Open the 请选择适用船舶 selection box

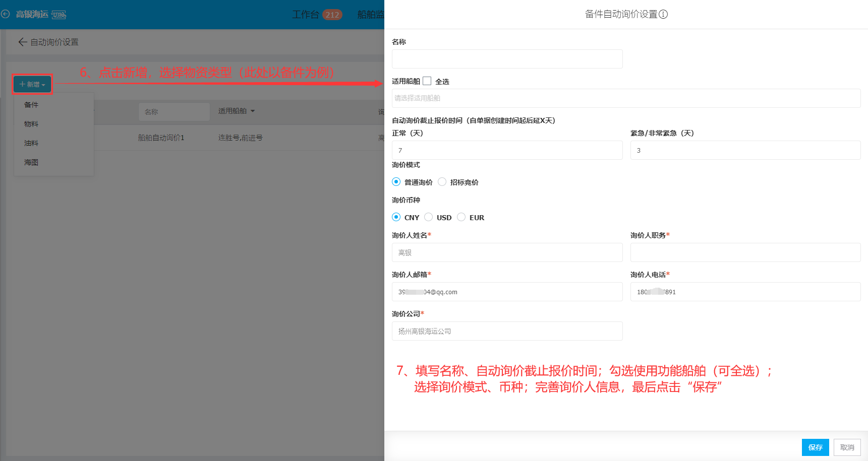click(626, 98)
